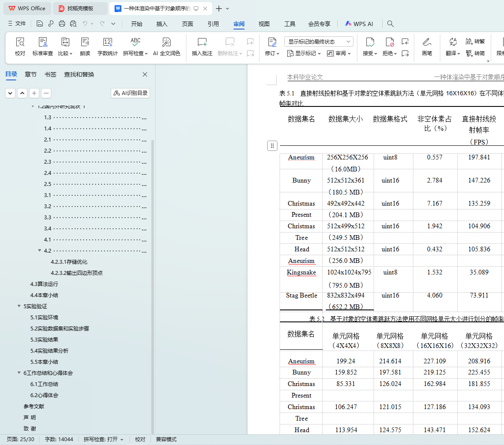Open 标准审查 standard review tool
504x445 pixels.
coord(43,47)
